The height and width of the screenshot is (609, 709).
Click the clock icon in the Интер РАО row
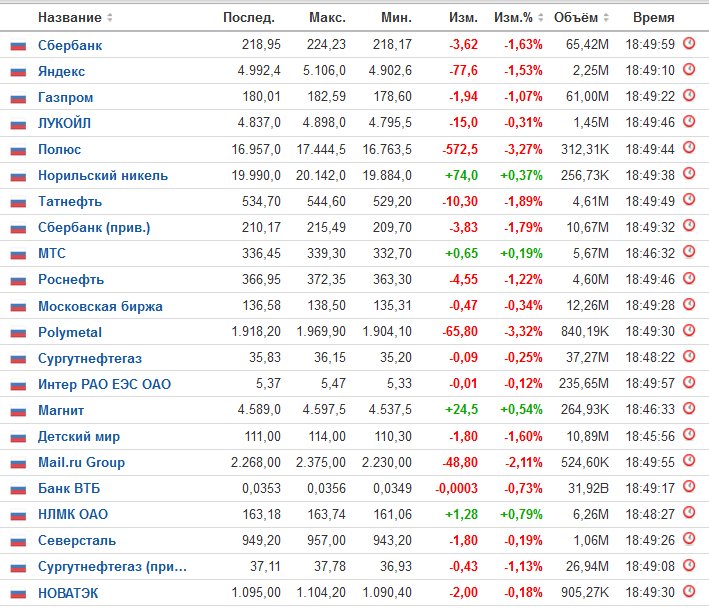pos(689,382)
